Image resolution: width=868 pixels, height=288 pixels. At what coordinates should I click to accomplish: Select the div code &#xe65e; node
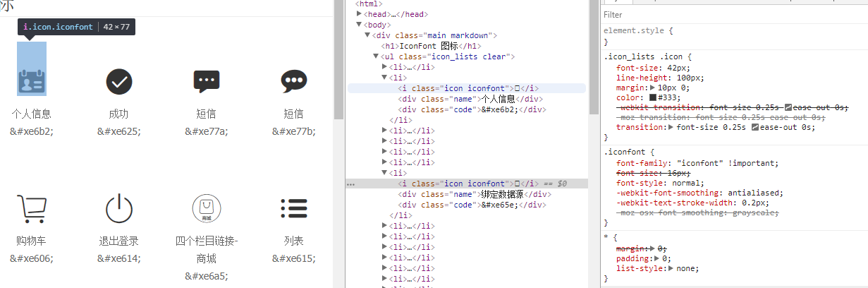(472, 205)
